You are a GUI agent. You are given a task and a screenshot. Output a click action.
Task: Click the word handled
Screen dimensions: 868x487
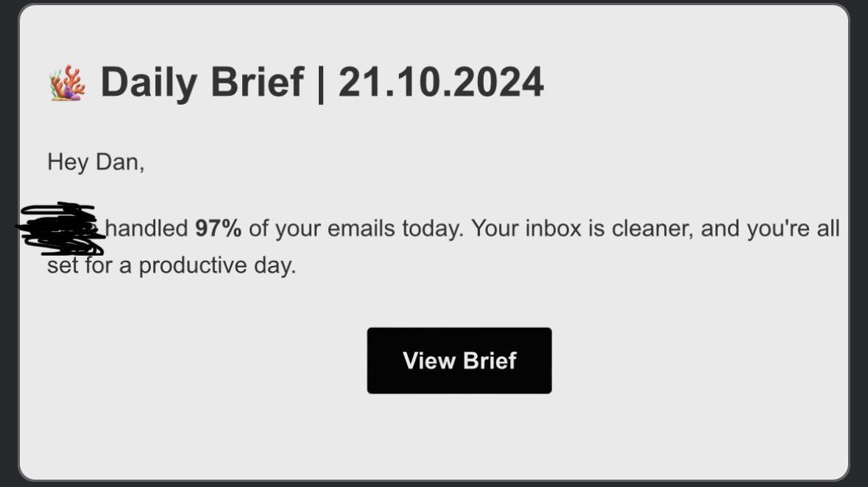tap(147, 228)
